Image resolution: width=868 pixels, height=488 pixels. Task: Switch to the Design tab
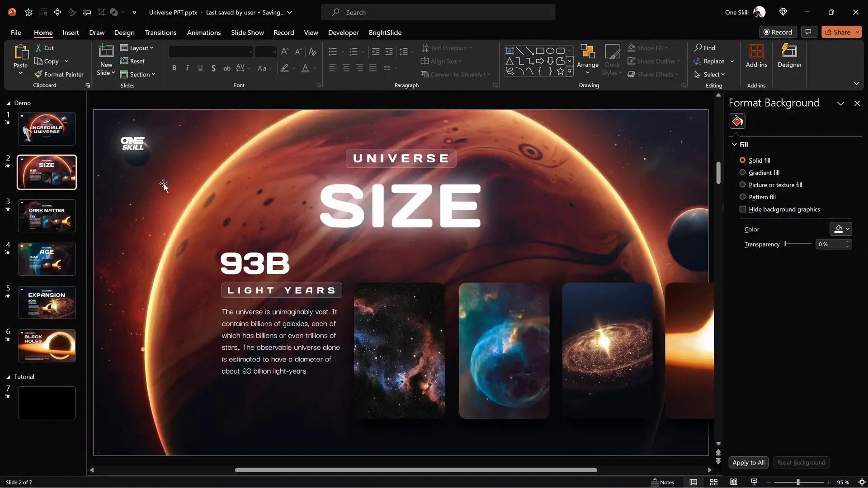[124, 33]
